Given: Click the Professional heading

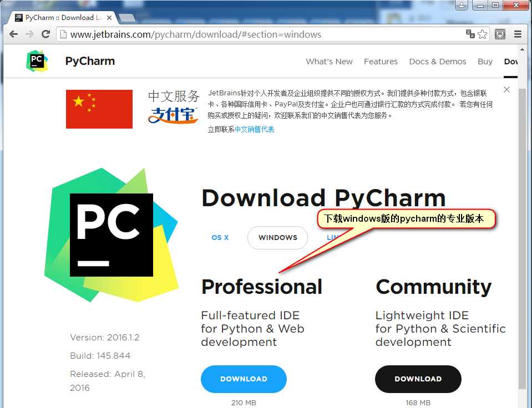Looking at the screenshot, I should coord(262,287).
